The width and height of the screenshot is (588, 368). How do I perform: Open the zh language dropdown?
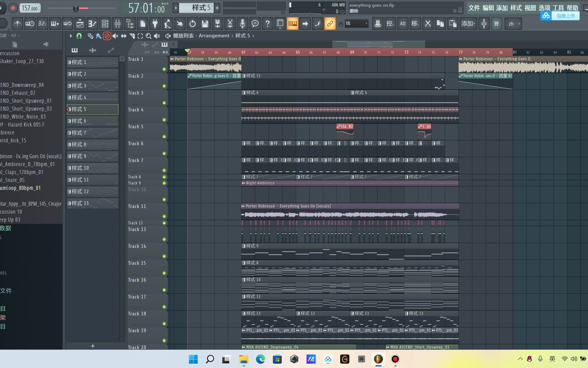click(x=513, y=24)
